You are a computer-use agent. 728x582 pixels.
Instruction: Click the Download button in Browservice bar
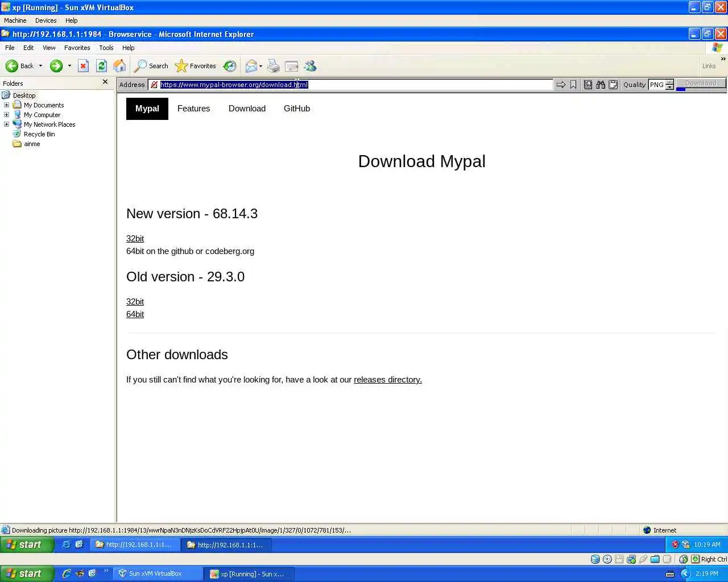pos(701,83)
